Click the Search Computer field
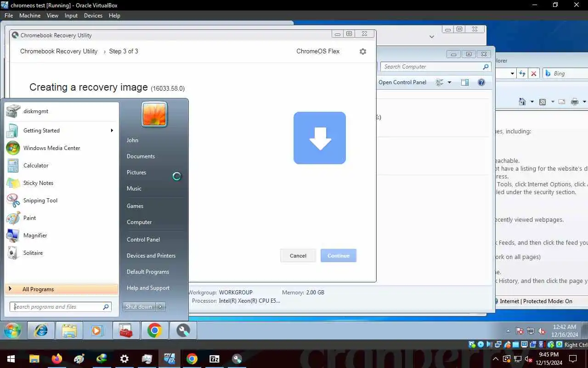Viewport: 588px width, 368px height. point(436,67)
